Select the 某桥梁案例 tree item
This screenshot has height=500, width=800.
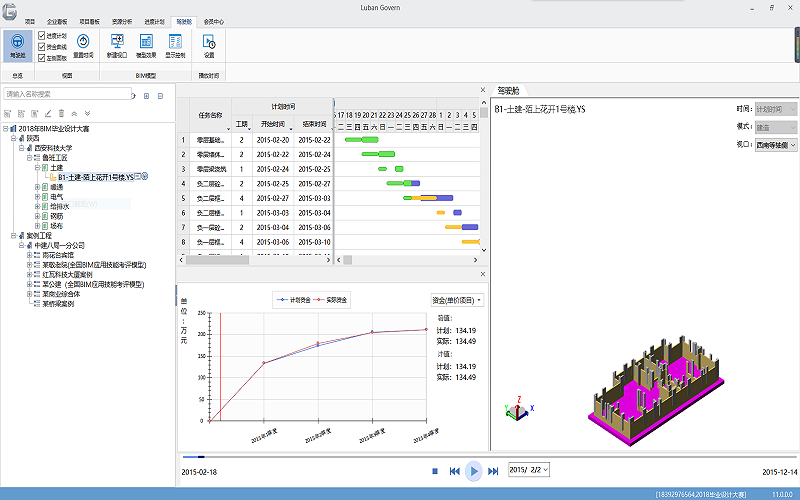click(x=58, y=304)
